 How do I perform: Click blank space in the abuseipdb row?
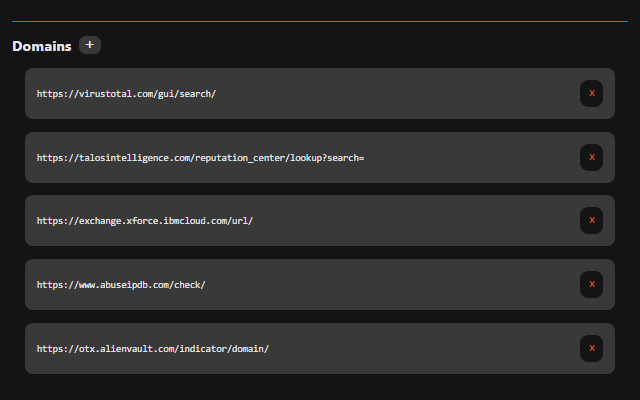point(400,285)
